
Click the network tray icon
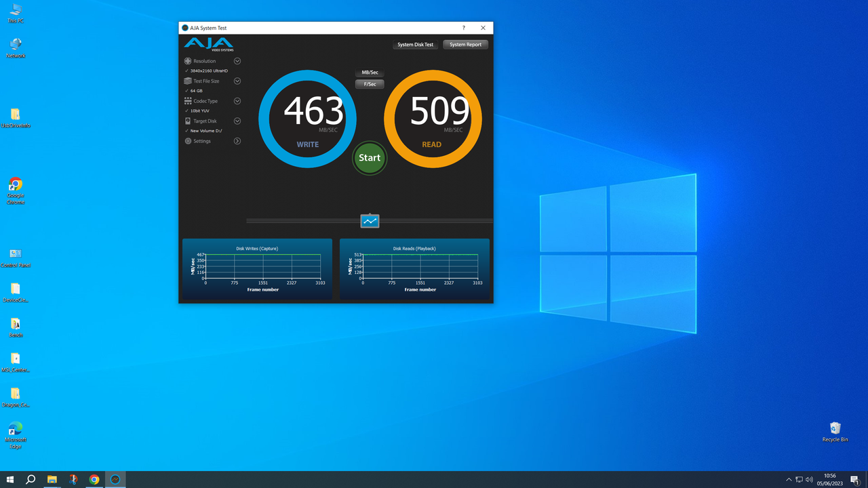pos(799,480)
